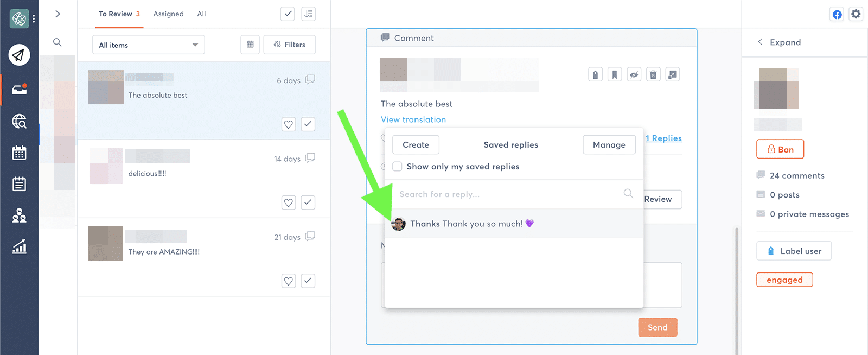Enable Show only my saved replies

(x=397, y=167)
